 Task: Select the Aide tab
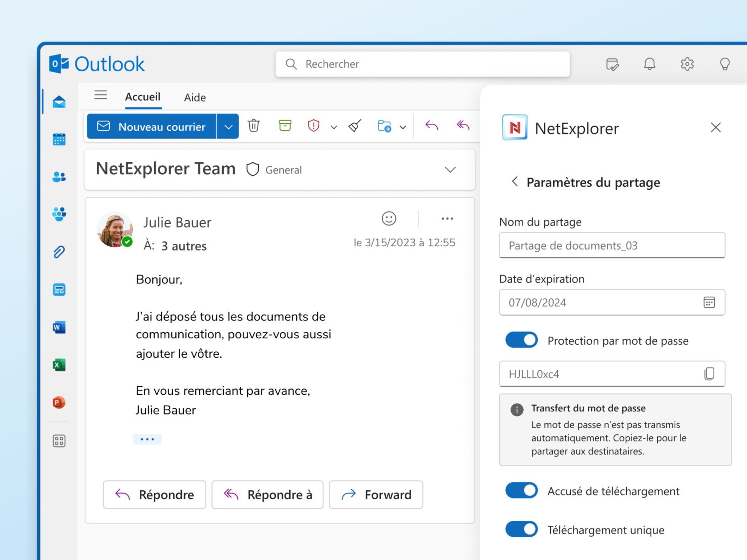(195, 98)
